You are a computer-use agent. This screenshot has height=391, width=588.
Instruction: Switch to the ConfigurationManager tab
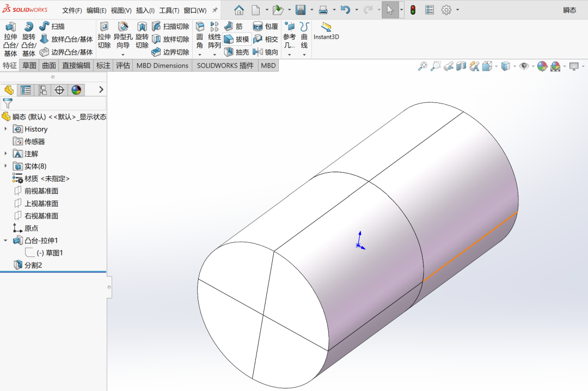pos(43,90)
